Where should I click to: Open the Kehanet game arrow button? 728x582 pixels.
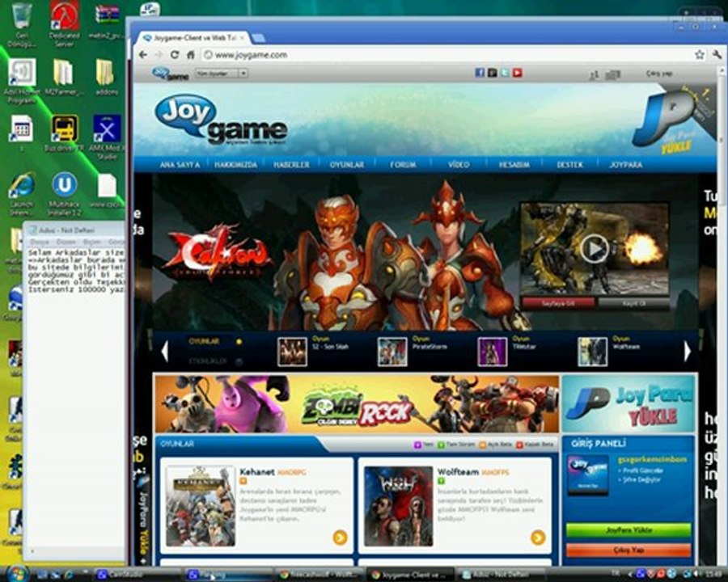pos(340,538)
